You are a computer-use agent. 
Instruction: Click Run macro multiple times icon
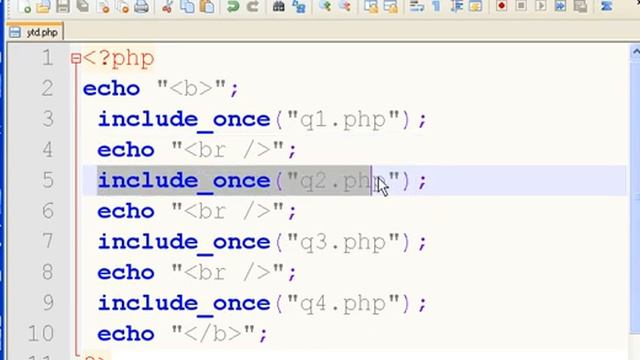coord(560,6)
